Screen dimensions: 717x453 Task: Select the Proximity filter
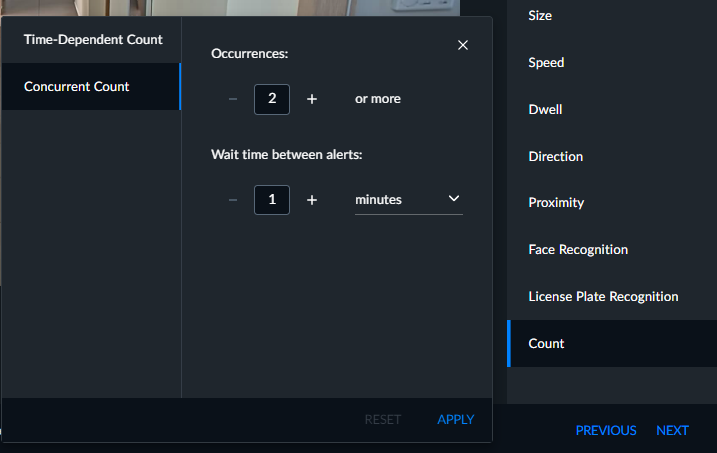point(612,203)
